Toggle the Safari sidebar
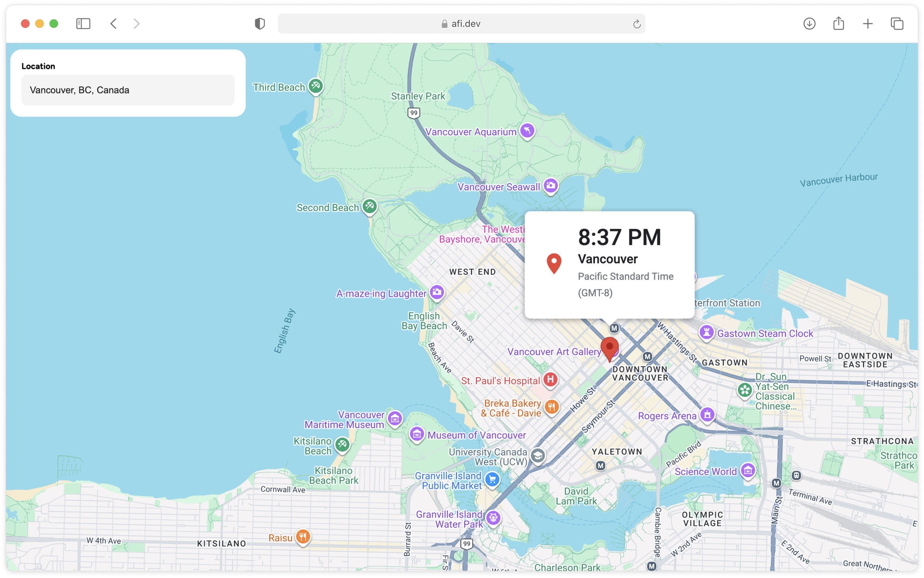The width and height of the screenshot is (924, 578). pos(83,24)
